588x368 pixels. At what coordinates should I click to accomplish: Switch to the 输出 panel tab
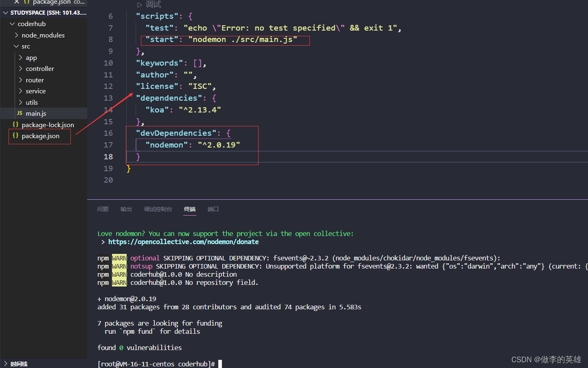(x=126, y=209)
